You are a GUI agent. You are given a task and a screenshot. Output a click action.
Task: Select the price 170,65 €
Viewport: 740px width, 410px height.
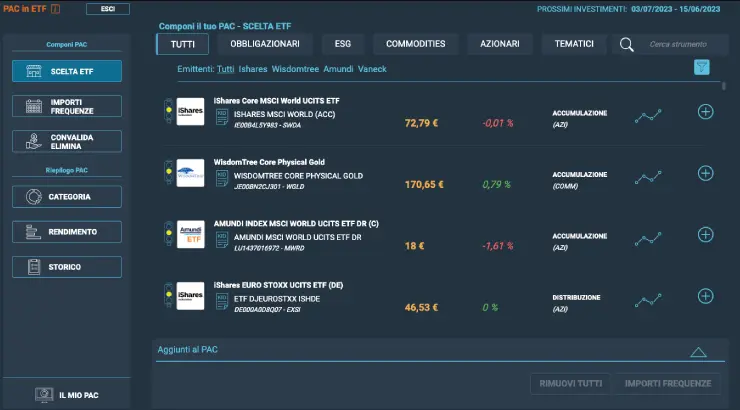424,184
